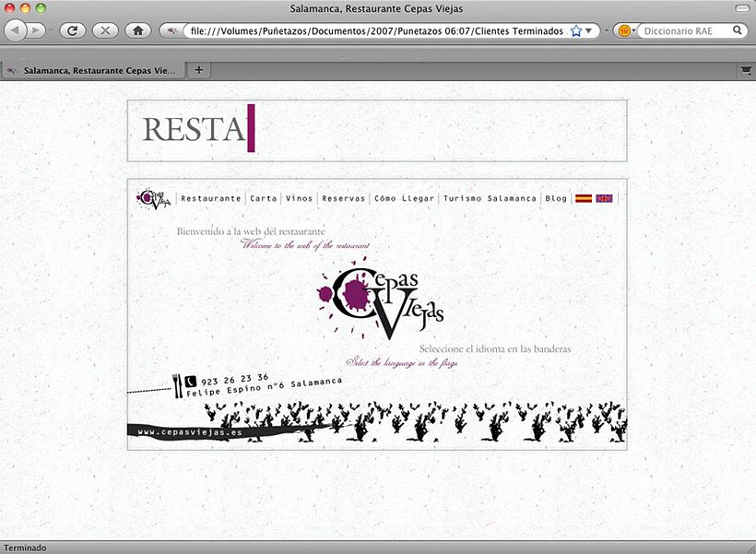756x554 pixels.
Task: Go to the Turismo Salamanca page
Action: tap(490, 198)
